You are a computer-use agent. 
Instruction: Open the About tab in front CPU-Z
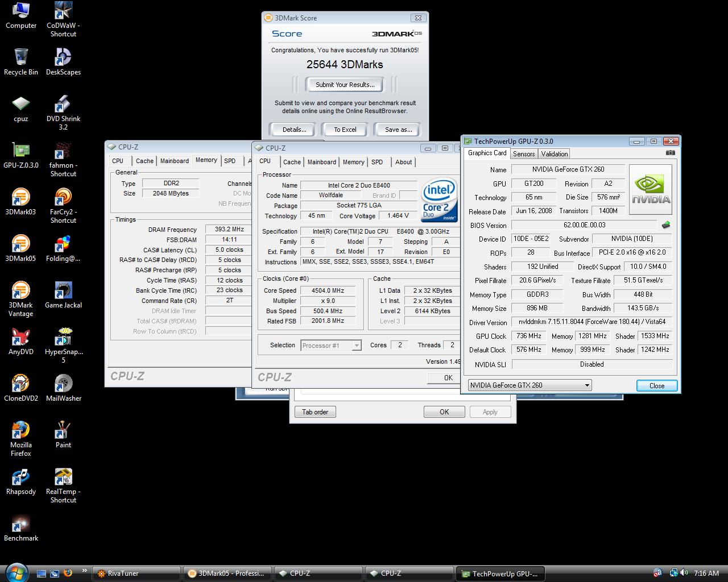pos(404,162)
